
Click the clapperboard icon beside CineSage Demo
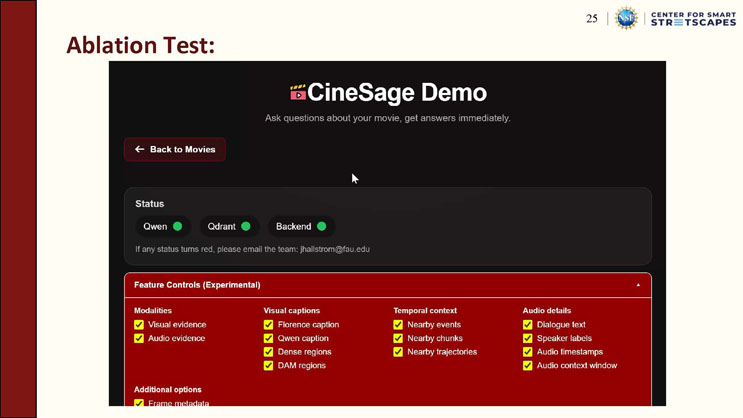coord(298,92)
